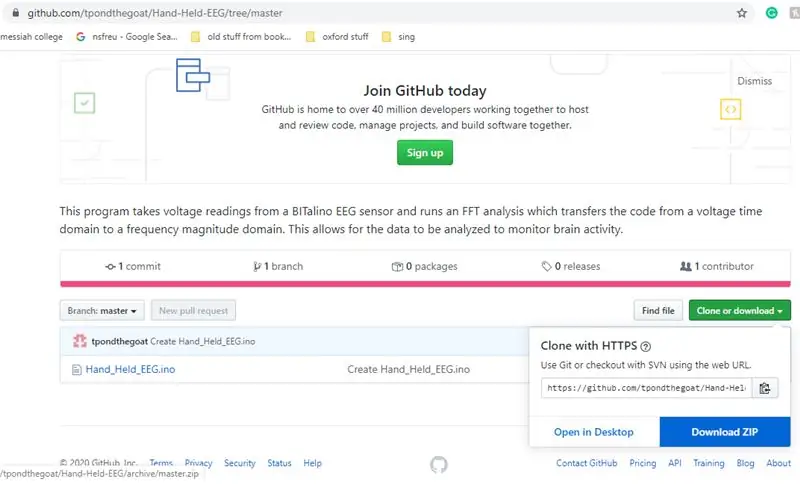The width and height of the screenshot is (800, 484).
Task: Click the Open in Desktop button
Action: tap(594, 432)
